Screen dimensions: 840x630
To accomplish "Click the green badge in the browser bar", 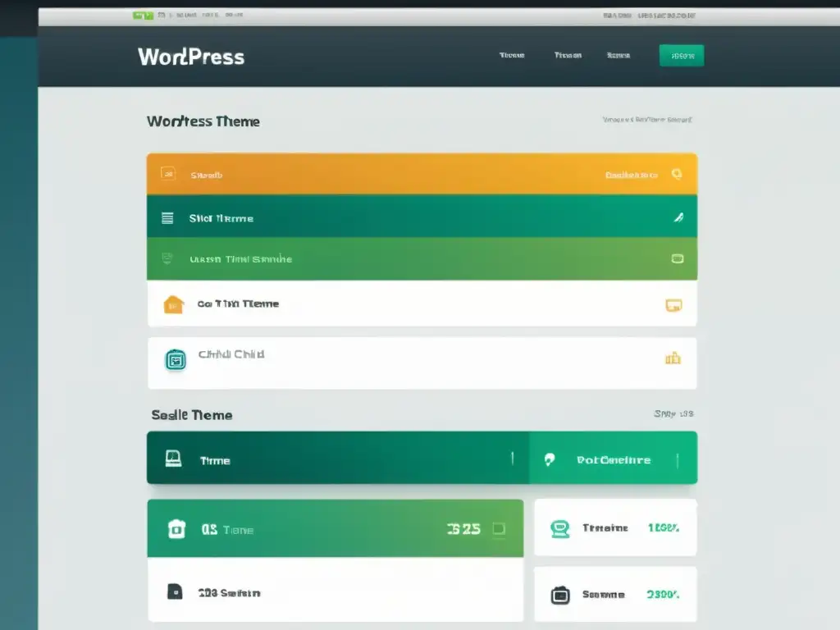I will pos(143,16).
